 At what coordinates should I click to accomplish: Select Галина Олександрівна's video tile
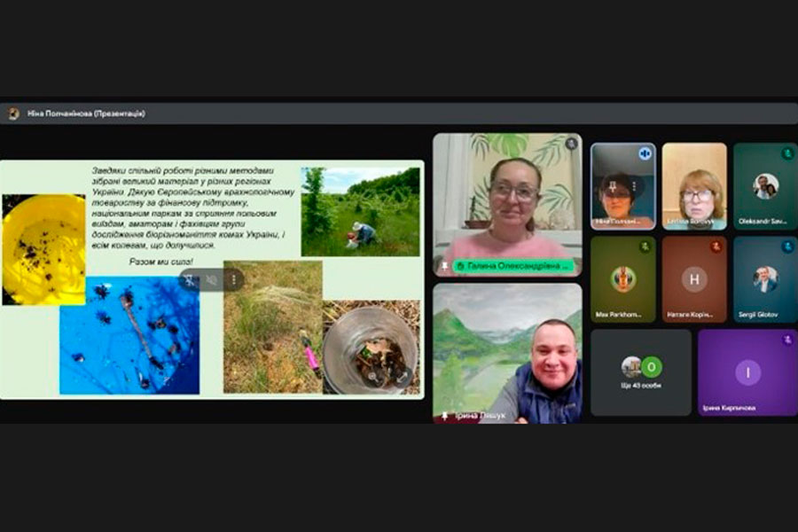(507, 205)
